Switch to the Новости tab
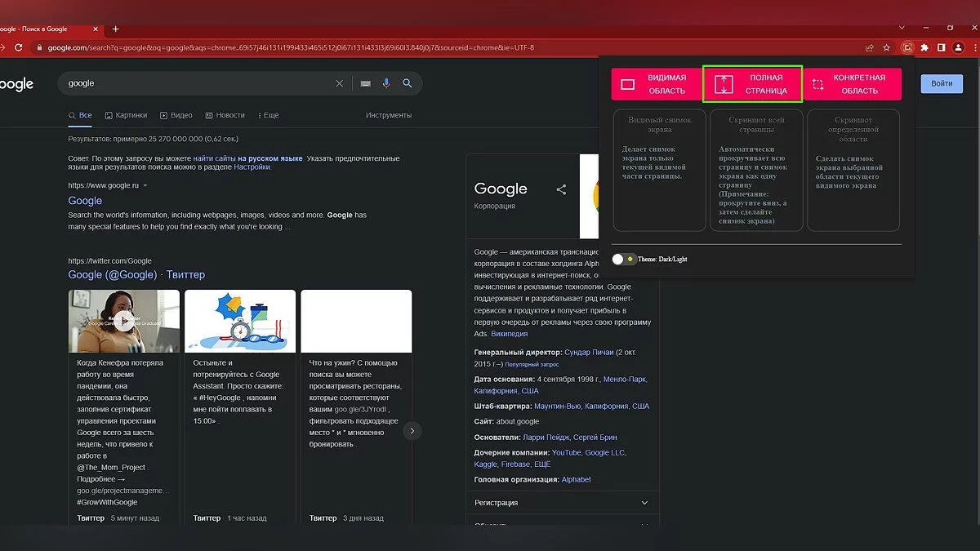This screenshot has height=551, width=980. (225, 115)
